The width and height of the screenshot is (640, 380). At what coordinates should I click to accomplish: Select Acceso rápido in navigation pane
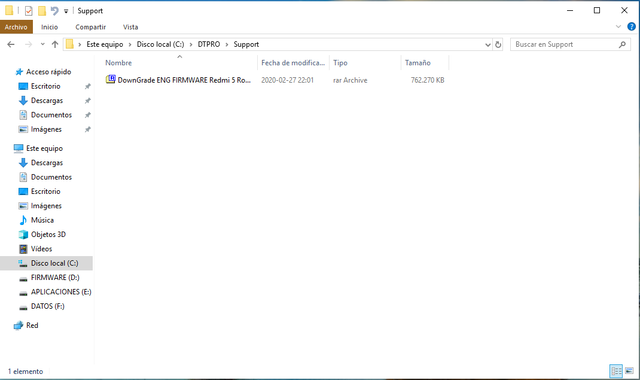(49, 72)
